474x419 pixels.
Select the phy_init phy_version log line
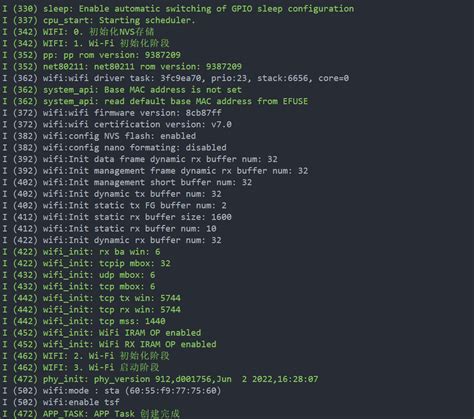point(160,379)
